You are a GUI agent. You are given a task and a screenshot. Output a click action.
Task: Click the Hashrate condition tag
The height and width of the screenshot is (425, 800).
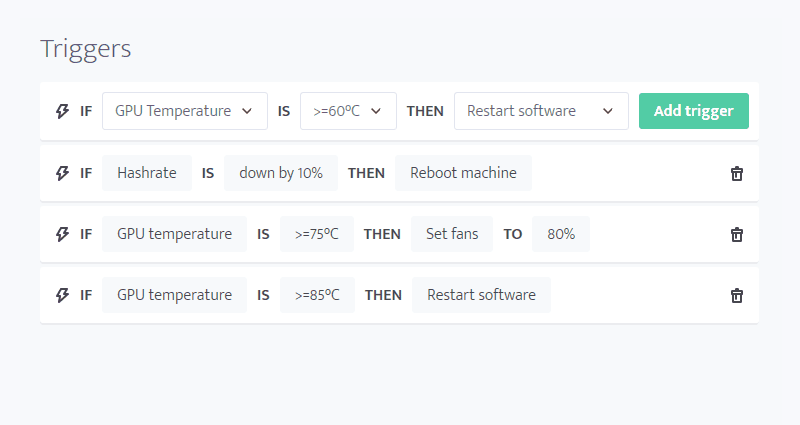tap(147, 173)
